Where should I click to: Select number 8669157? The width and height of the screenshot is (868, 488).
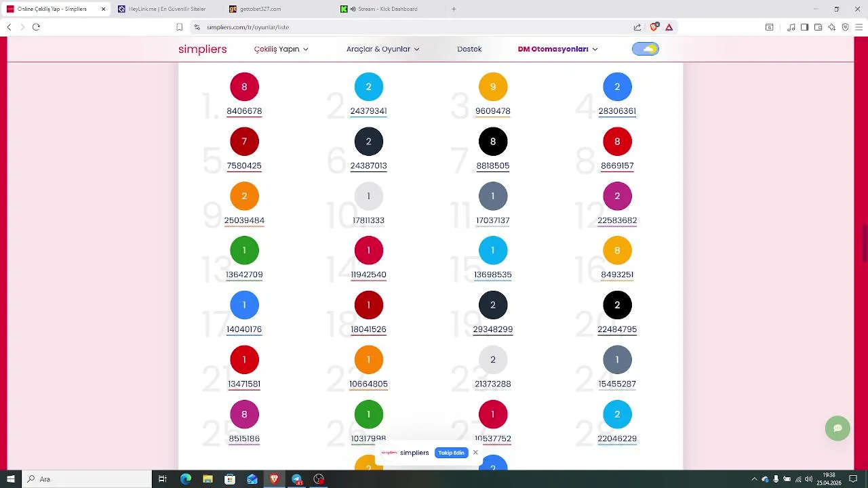(x=617, y=166)
